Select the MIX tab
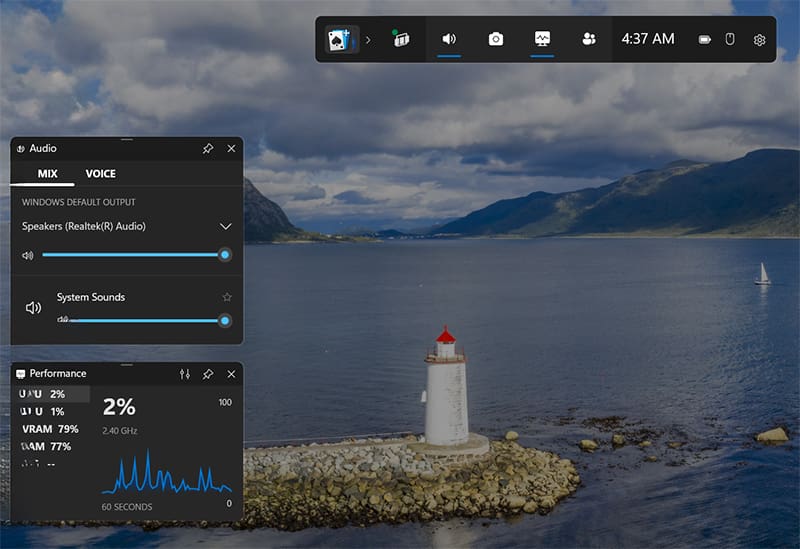Screen dimensions: 800x549 coord(48,174)
